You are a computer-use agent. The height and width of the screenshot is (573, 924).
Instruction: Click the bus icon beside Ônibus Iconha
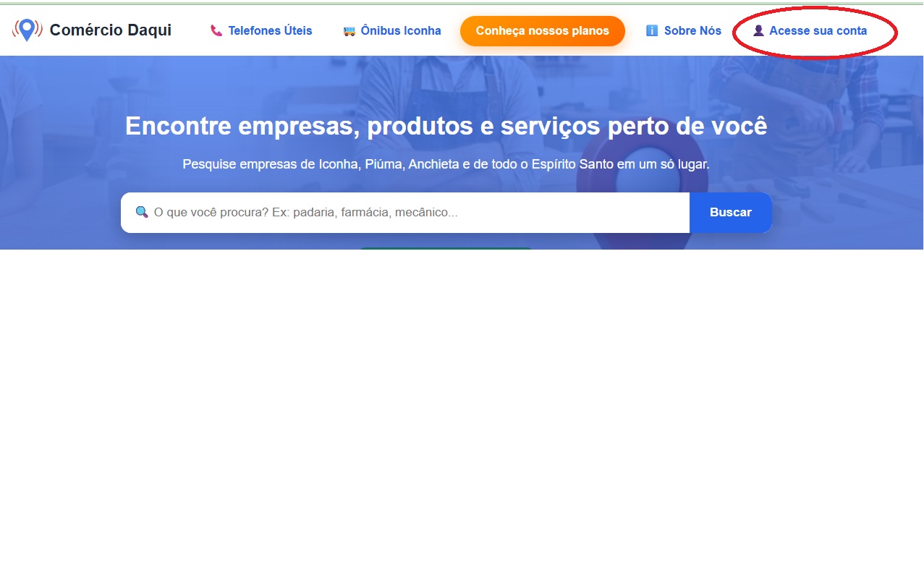coord(349,31)
